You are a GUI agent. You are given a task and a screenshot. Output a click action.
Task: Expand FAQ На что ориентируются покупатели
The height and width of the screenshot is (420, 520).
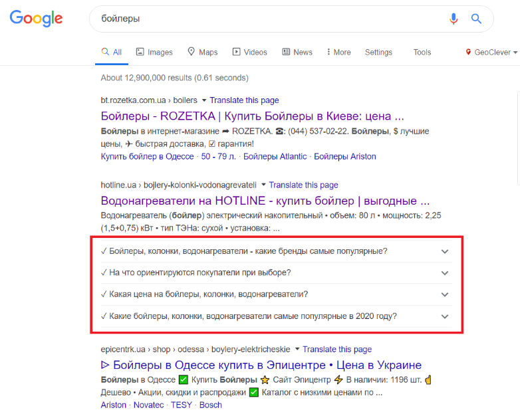tap(276, 273)
